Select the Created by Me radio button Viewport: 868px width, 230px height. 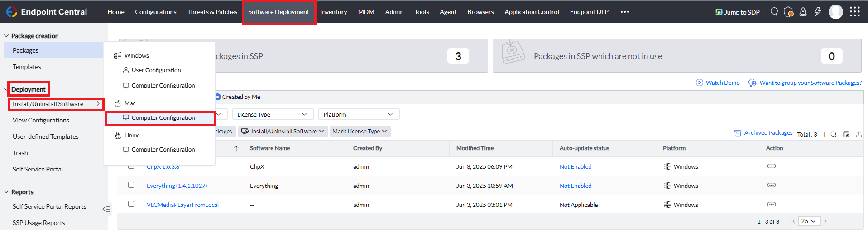click(218, 97)
